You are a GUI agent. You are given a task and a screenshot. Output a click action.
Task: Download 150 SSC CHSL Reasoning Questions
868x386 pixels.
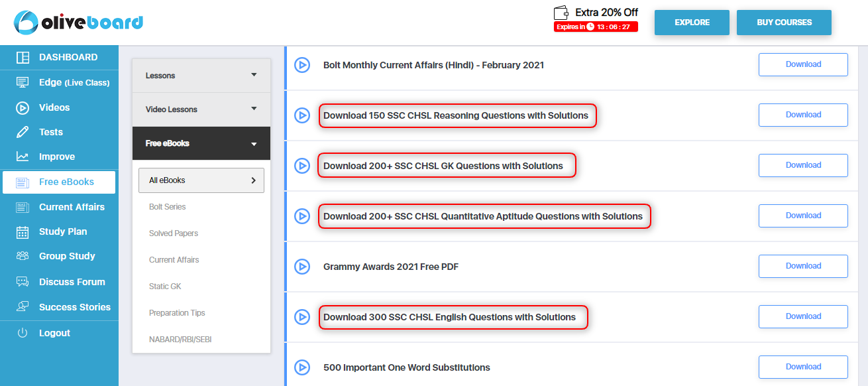pos(803,115)
